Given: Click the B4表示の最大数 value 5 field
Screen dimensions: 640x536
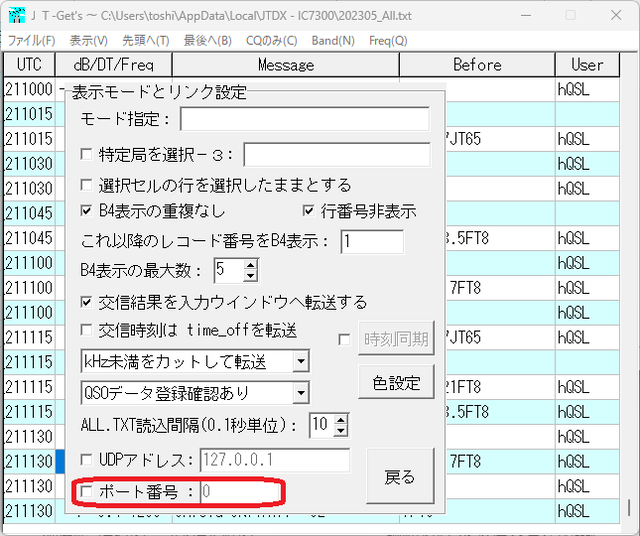Looking at the screenshot, I should pos(229,270).
